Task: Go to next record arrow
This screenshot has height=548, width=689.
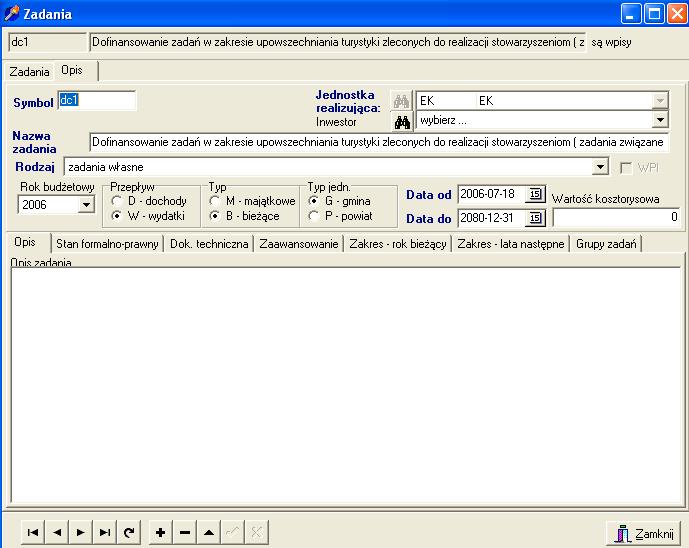Action: point(80,533)
